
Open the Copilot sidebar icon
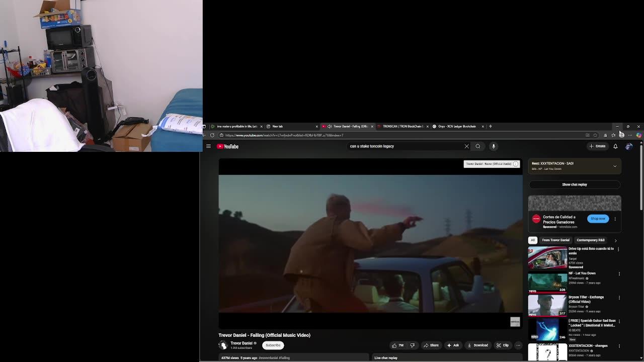click(638, 135)
